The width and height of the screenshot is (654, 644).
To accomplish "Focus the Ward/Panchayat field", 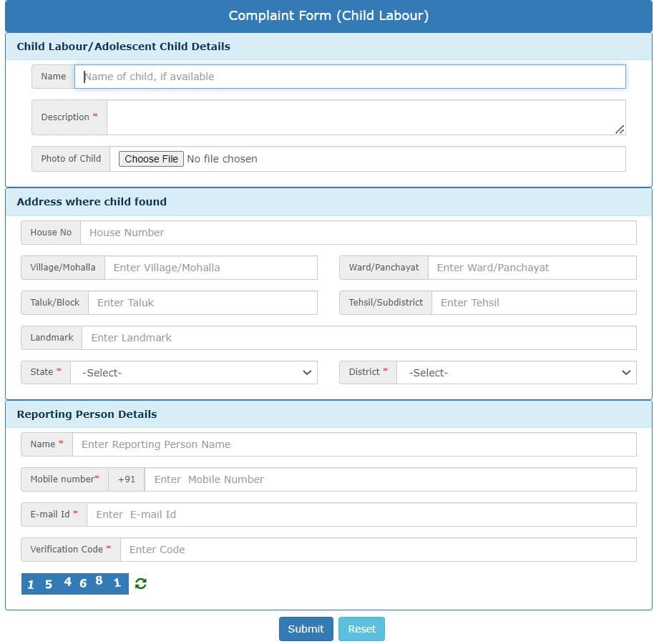I will 532,268.
